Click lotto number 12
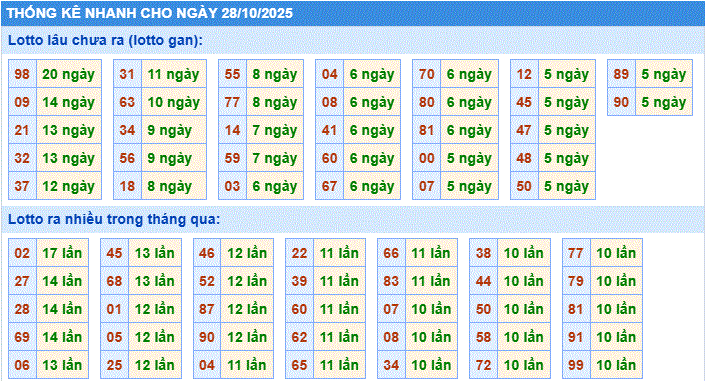Viewport: 705px width, 381px height. (524, 74)
